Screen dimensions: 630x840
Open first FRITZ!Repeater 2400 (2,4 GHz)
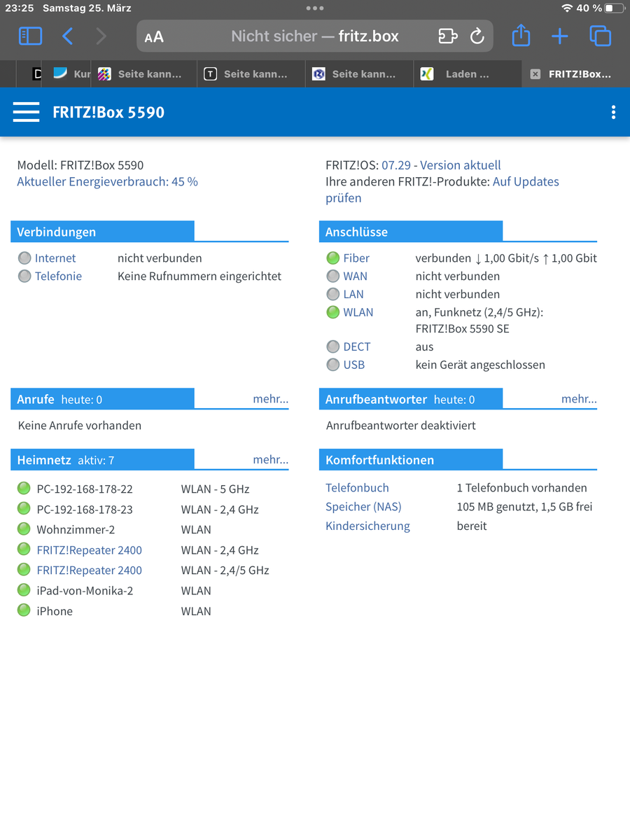(89, 550)
